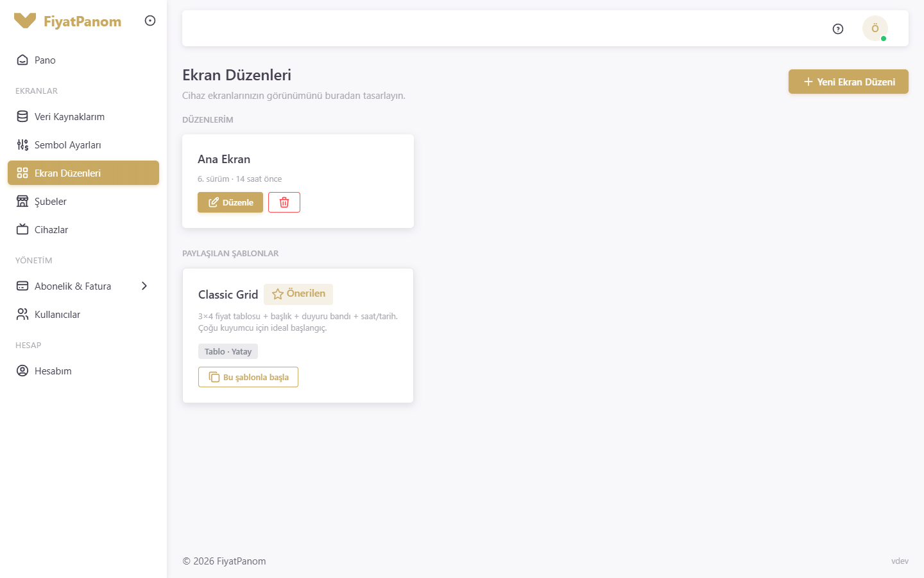Open Hesabım account icon item
The width and height of the screenshot is (924, 578).
pos(83,371)
